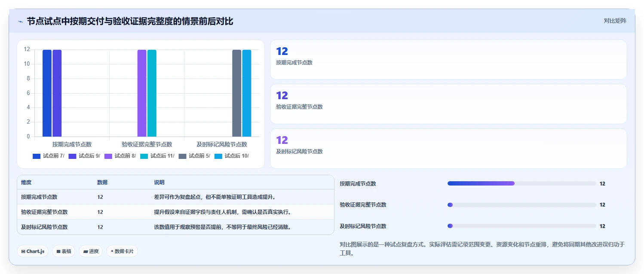Viewport: 644px width, 274px height.
Task: Toggle the 试点前 8/ legend item
Action: (x=120, y=156)
